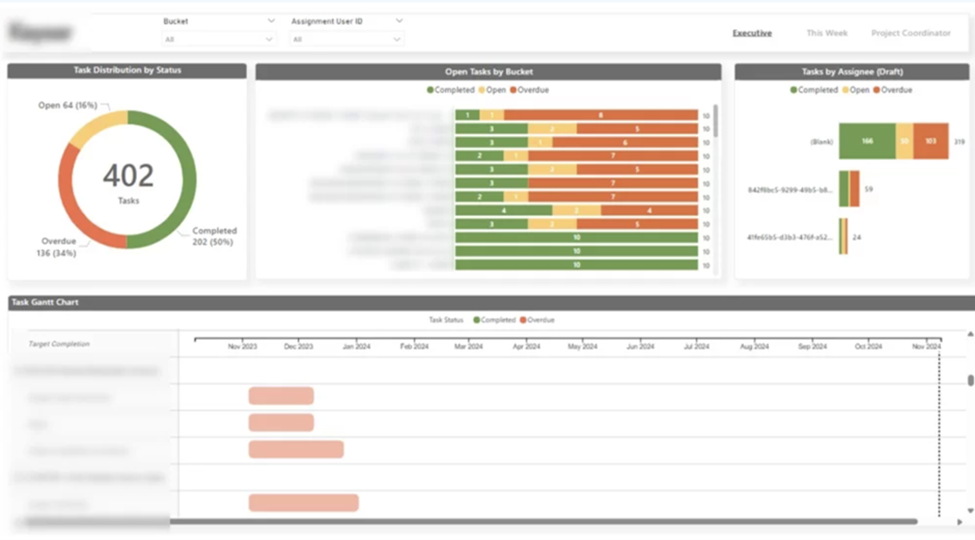Expand Assignment User ID header chevron

[x=399, y=20]
